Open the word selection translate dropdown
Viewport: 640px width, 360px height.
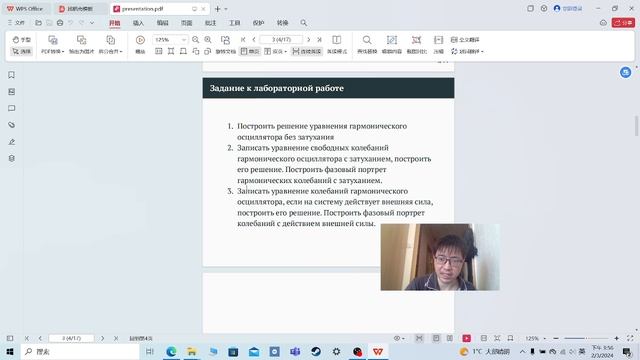tap(467, 51)
